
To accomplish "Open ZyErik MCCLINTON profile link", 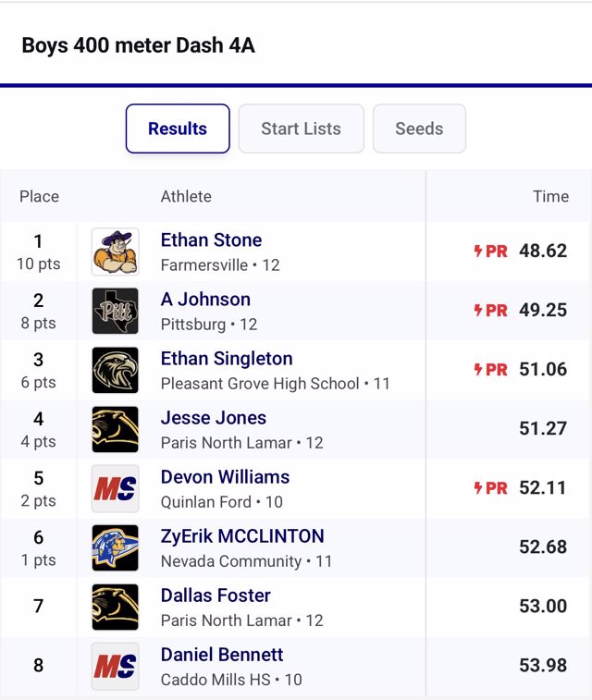I will [242, 536].
